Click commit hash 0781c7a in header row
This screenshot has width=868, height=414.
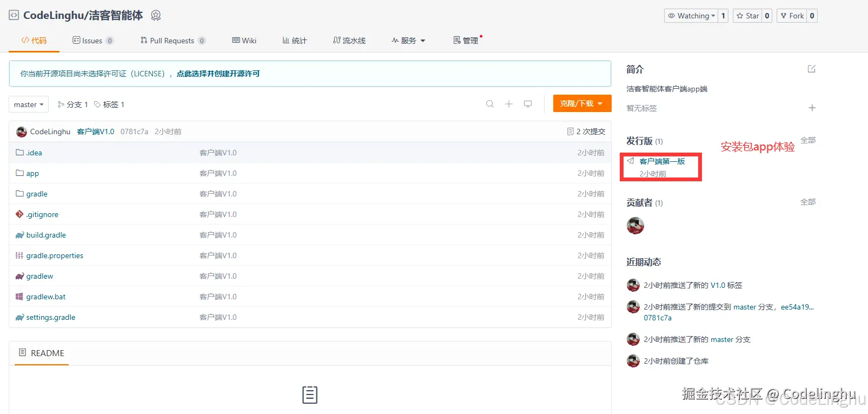click(134, 132)
